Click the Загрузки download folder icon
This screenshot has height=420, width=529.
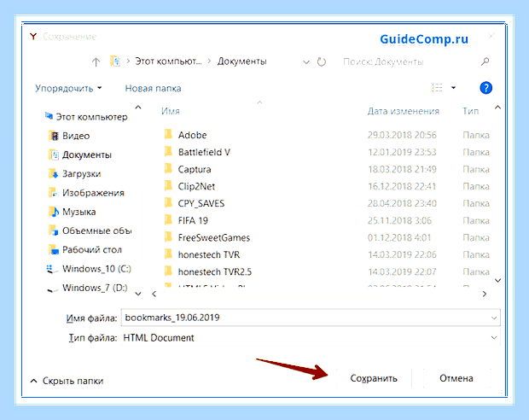(x=54, y=174)
